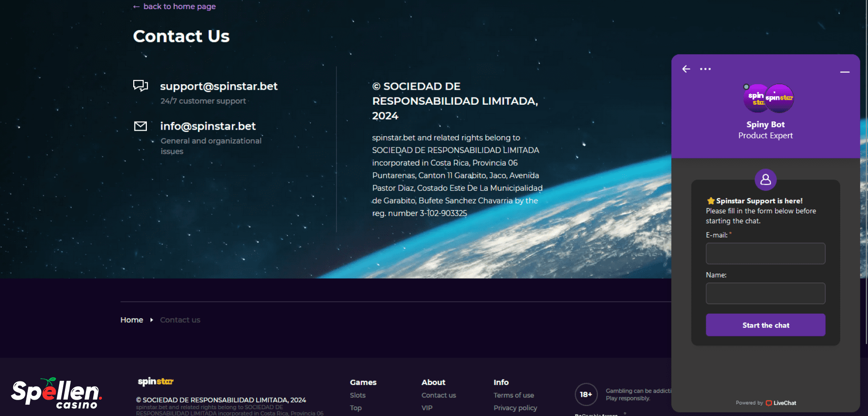Focus the E-mail input field
This screenshot has height=416, width=868.
tap(766, 254)
